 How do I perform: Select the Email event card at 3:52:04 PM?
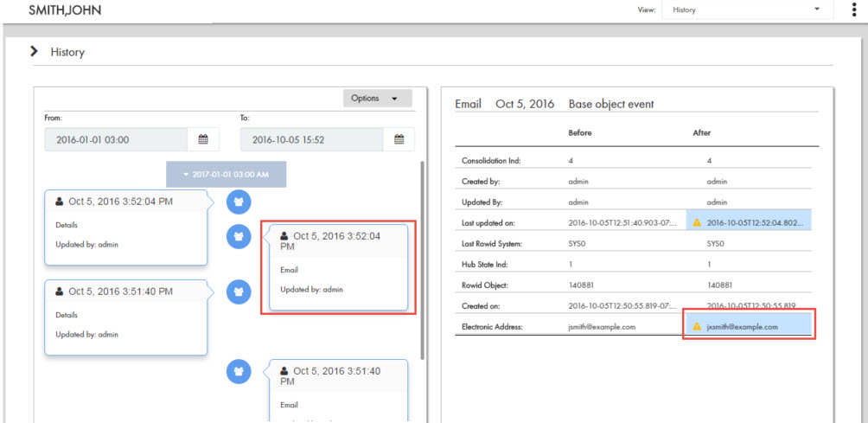point(338,266)
